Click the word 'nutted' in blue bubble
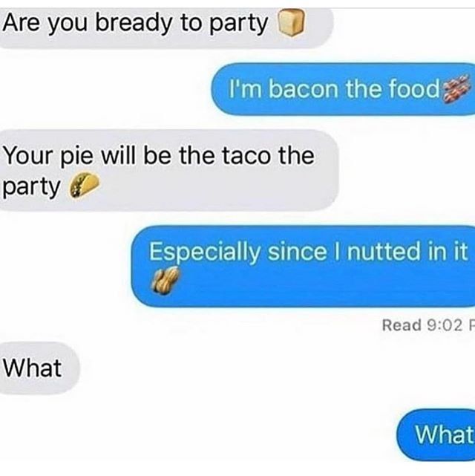The height and width of the screenshot is (476, 475). [384, 251]
